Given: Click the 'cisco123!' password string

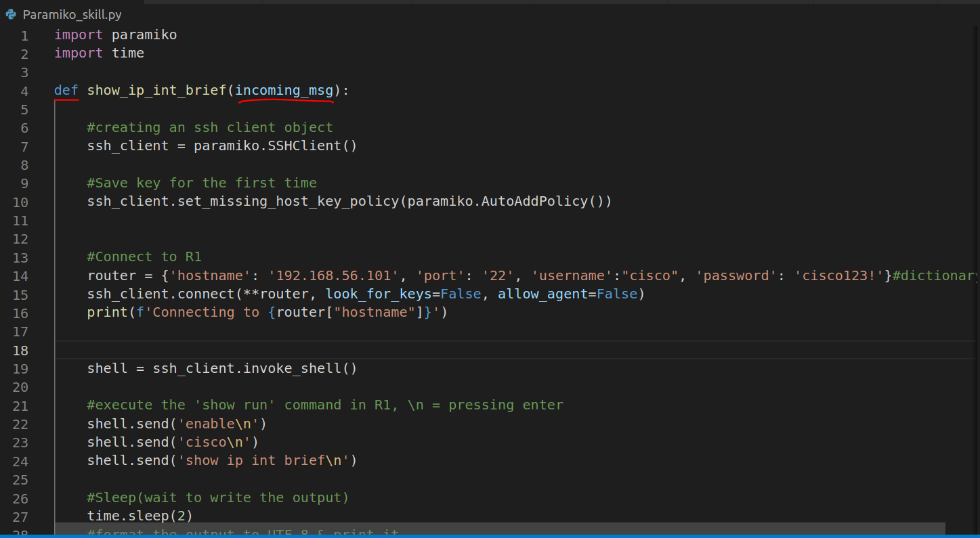Looking at the screenshot, I should (840, 275).
